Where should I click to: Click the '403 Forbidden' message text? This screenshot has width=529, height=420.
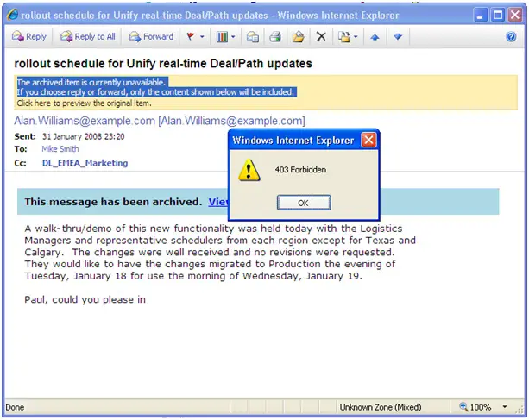click(x=300, y=170)
